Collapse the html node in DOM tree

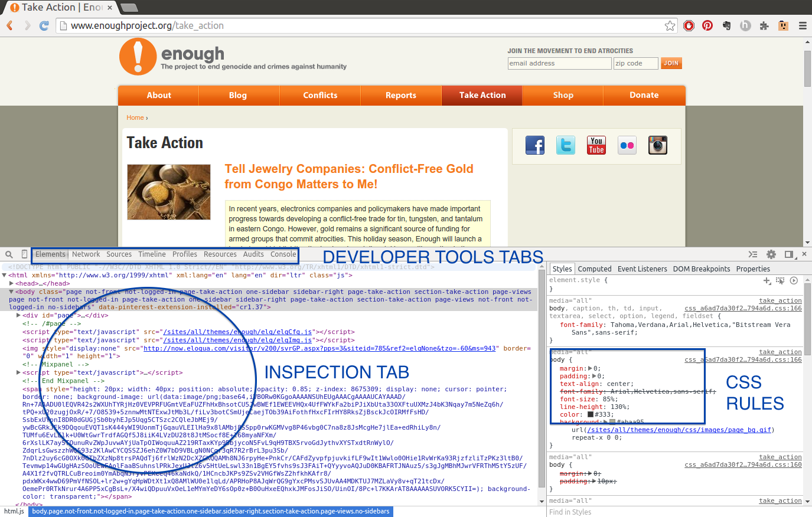(5, 275)
